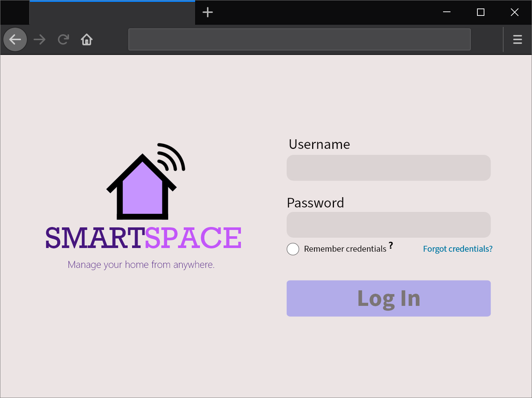Viewport: 532px width, 398px height.
Task: Select the active browser tab
Action: tap(112, 13)
